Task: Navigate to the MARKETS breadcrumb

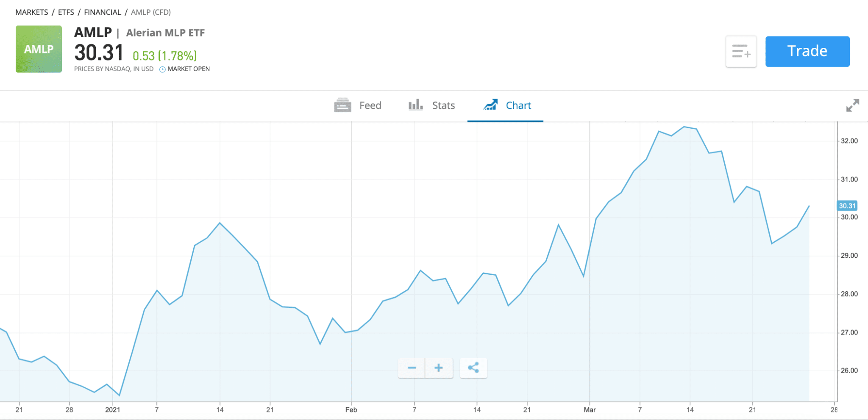Action: pyautogui.click(x=31, y=12)
